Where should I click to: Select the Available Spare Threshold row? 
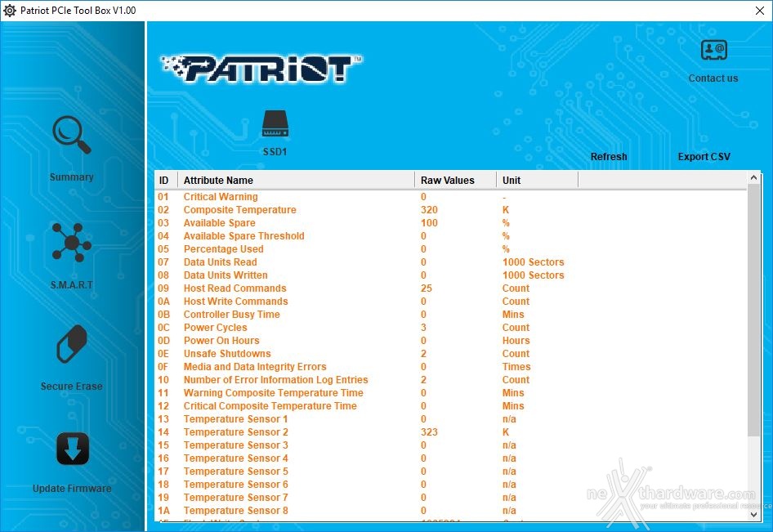[450, 235]
